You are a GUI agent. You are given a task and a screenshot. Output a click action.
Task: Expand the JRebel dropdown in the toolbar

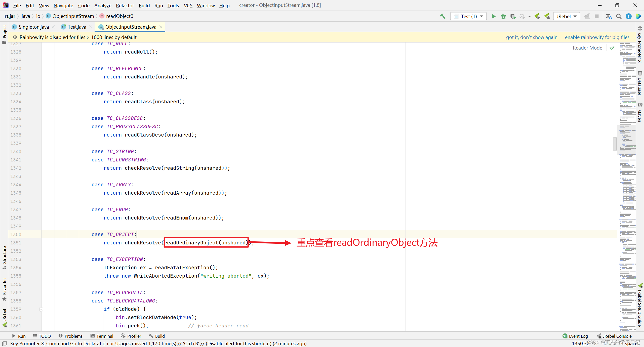point(567,16)
